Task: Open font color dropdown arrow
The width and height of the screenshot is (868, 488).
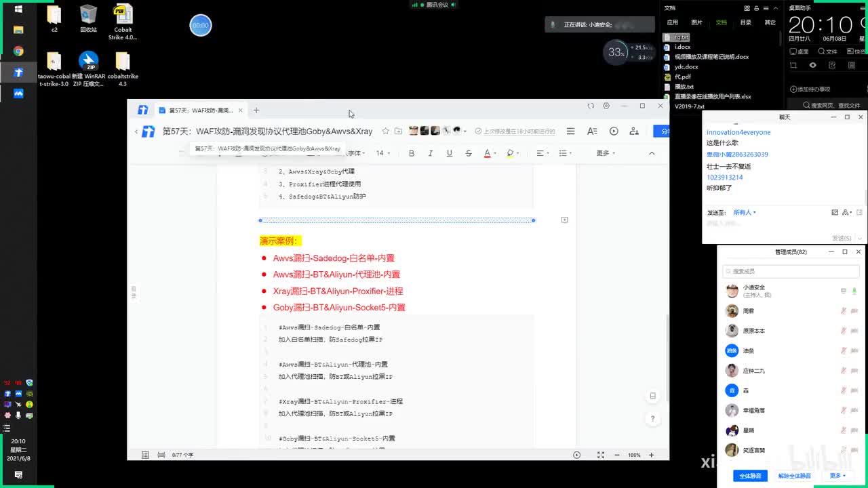Action: tap(495, 153)
